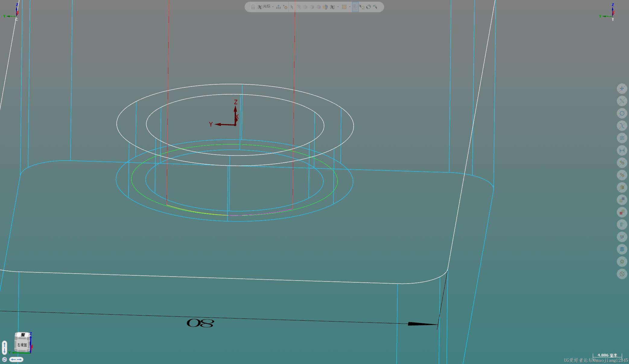Open dropdown beside orange rectangle icon
The width and height of the screenshot is (629, 364).
[350, 7]
